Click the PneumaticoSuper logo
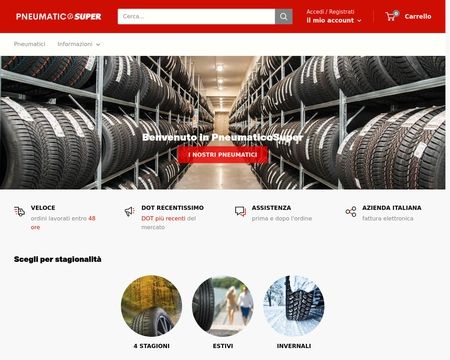Screen dimensions: 450x360 click(58, 17)
